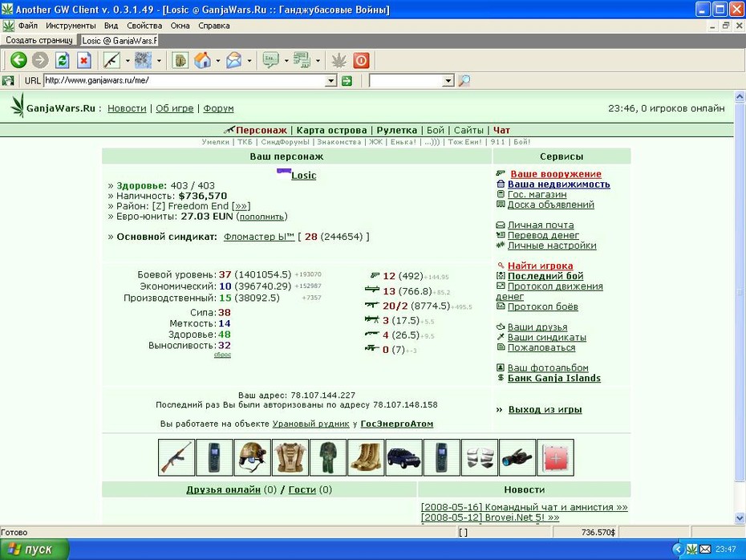Screen dimensions: 746x560
Task: Switch to the Losic @ GanjaWars tab
Action: (x=119, y=40)
